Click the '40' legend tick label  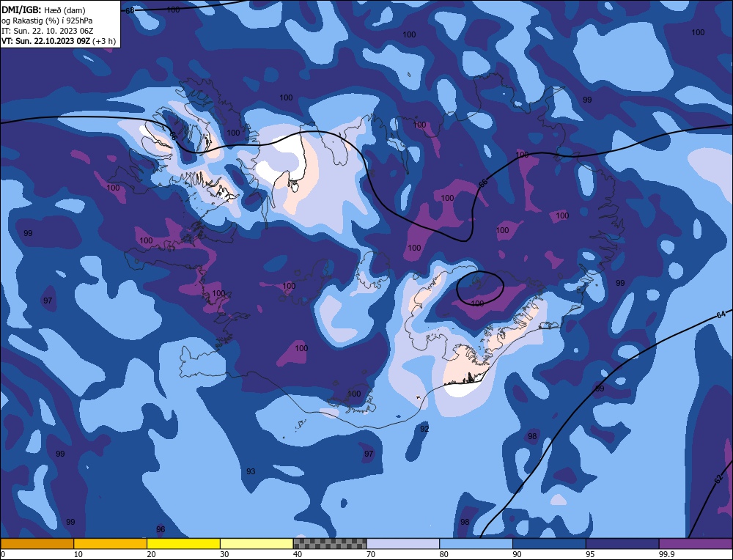click(298, 554)
